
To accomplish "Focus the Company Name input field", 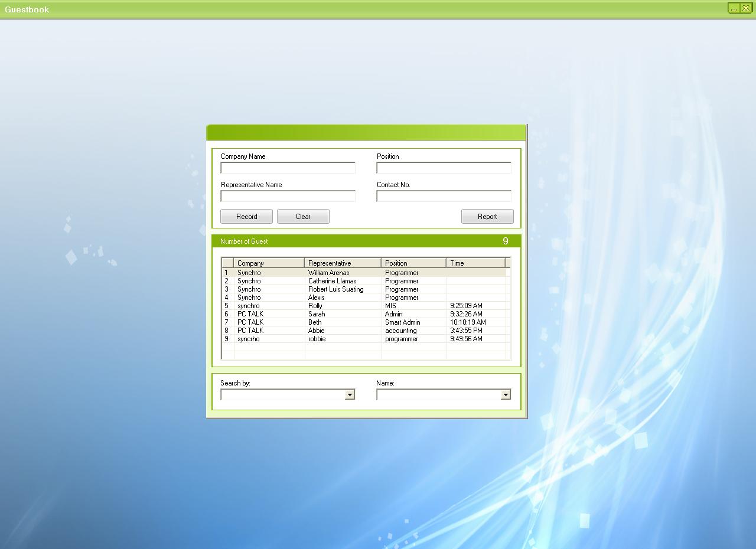I will (288, 168).
